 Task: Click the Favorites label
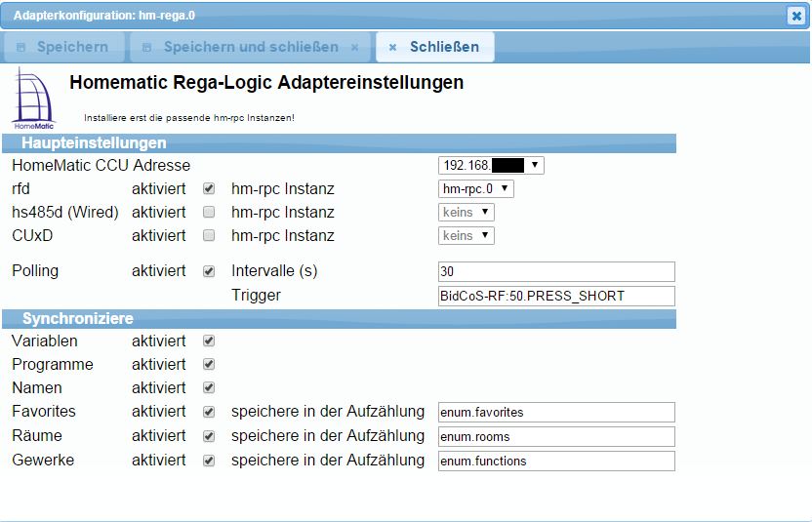click(x=44, y=411)
